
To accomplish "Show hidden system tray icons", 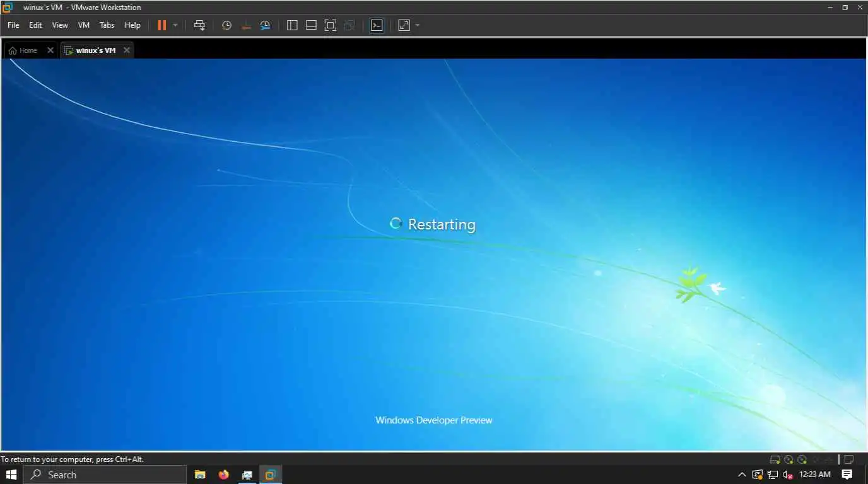I will [742, 475].
